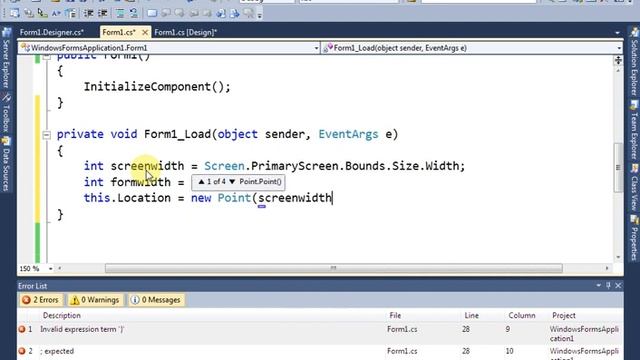The width and height of the screenshot is (640, 360).
Task: Toggle the 0 Warnings filter
Action: [x=95, y=300]
